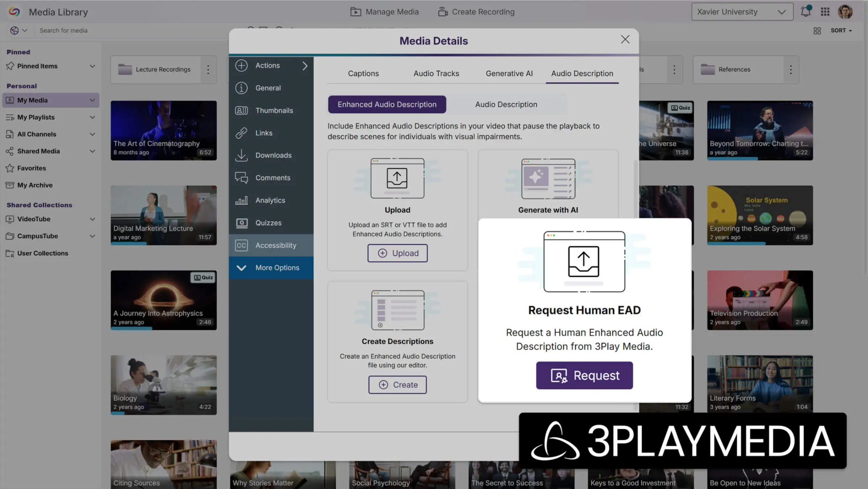Open the Analytics sidebar item
Viewport: 868px width, 489px height.
(x=270, y=200)
